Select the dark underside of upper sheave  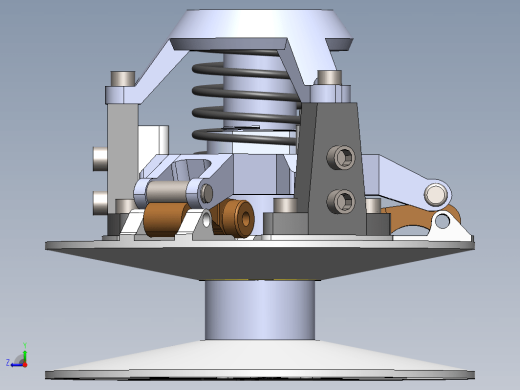pyautogui.click(x=260, y=263)
